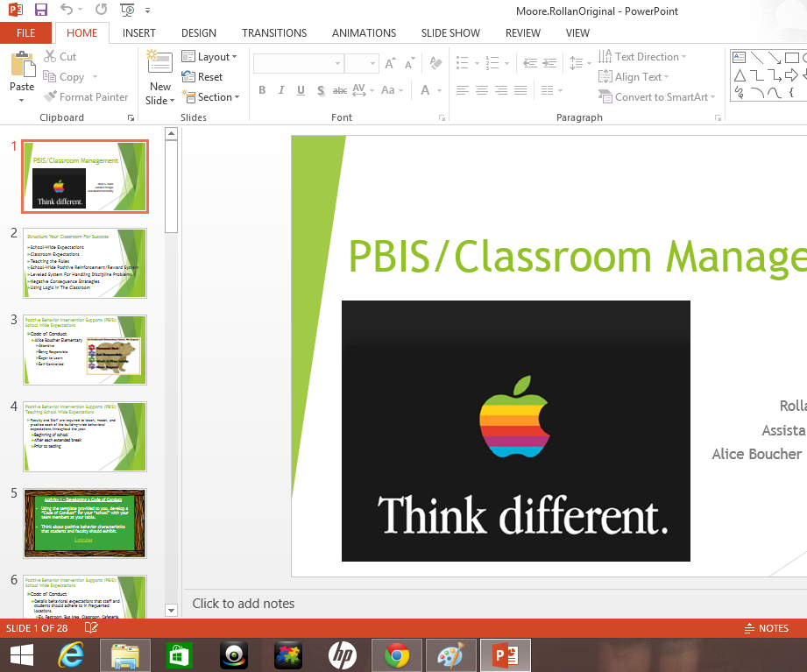Open the Font Color picker
Screen dimensions: 807x672
(424, 90)
